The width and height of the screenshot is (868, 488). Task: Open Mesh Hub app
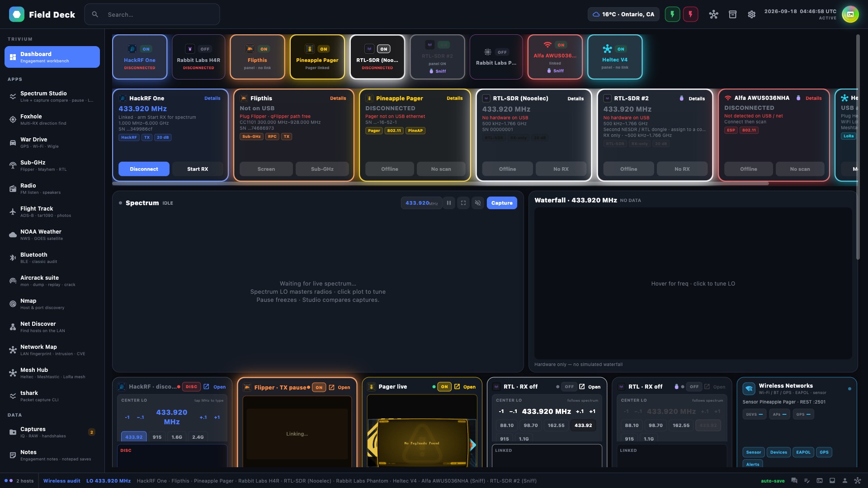click(52, 373)
